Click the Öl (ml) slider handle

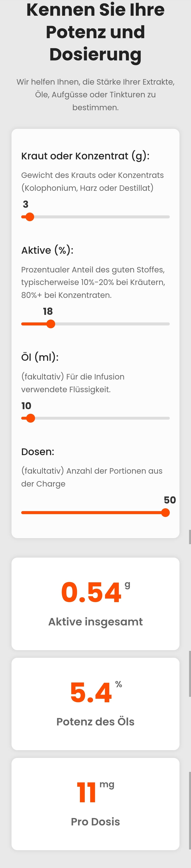pos(31,419)
